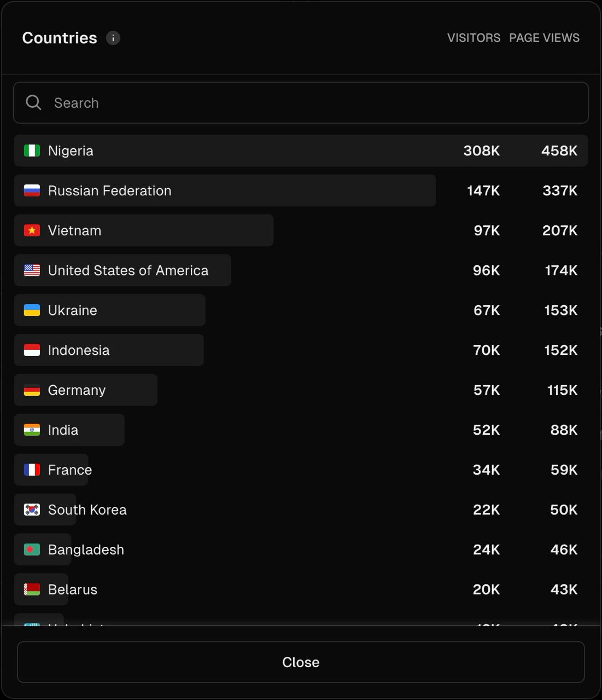602x700 pixels.
Task: Click the Belarus flag icon
Action: coord(32,590)
